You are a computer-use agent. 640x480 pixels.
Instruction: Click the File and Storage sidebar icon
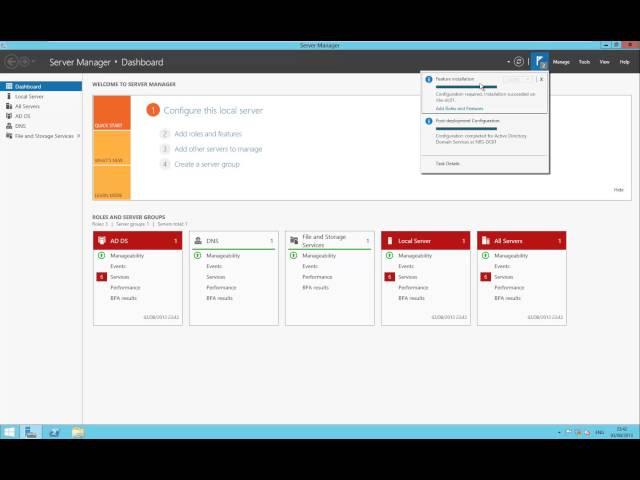coord(9,136)
